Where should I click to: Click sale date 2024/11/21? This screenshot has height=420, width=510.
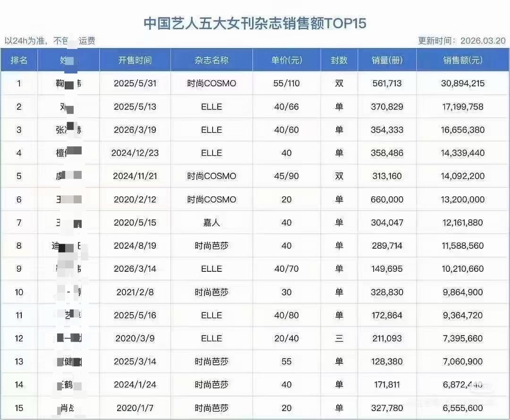pyautogui.click(x=135, y=176)
